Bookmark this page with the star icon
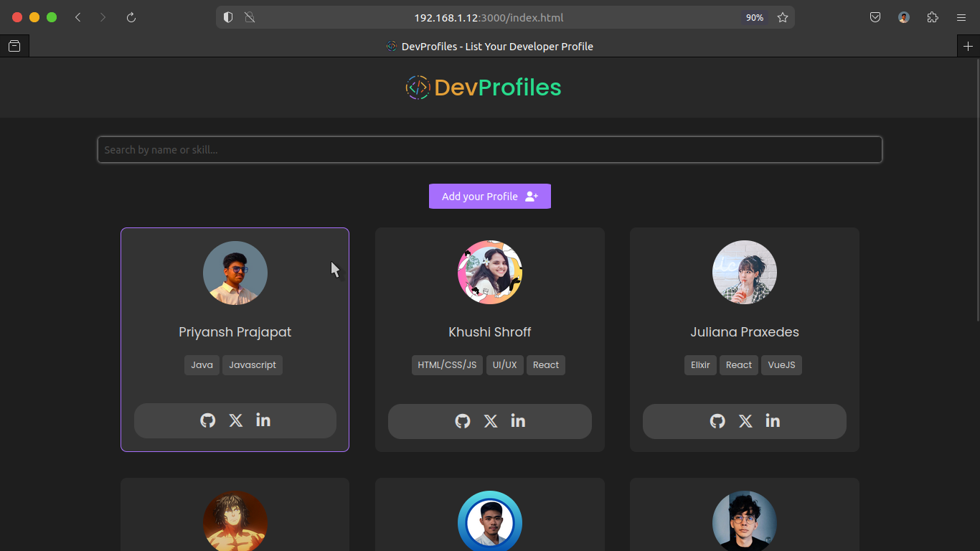This screenshot has height=551, width=980. point(783,18)
